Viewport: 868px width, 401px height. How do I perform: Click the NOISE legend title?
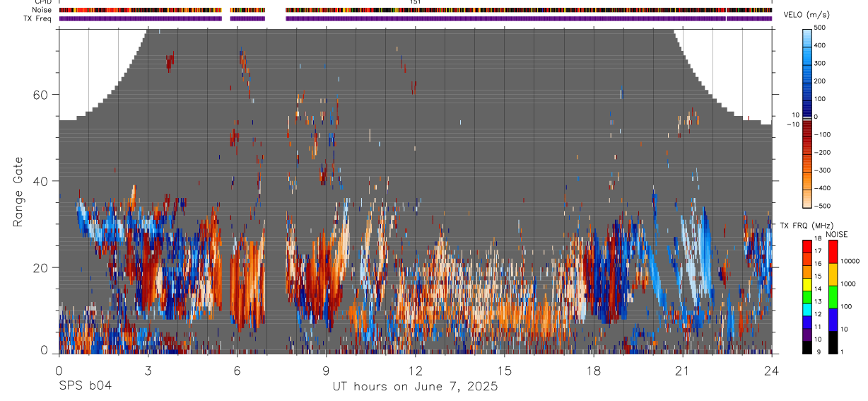[836, 234]
